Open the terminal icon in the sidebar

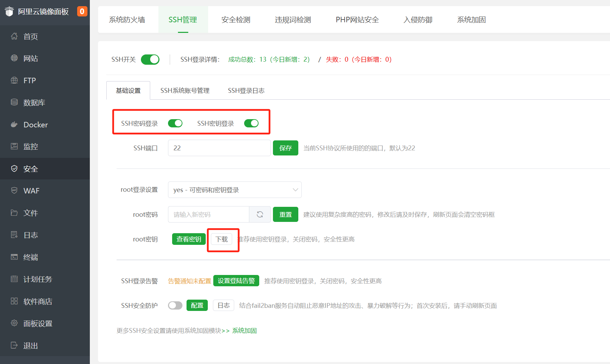point(14,257)
